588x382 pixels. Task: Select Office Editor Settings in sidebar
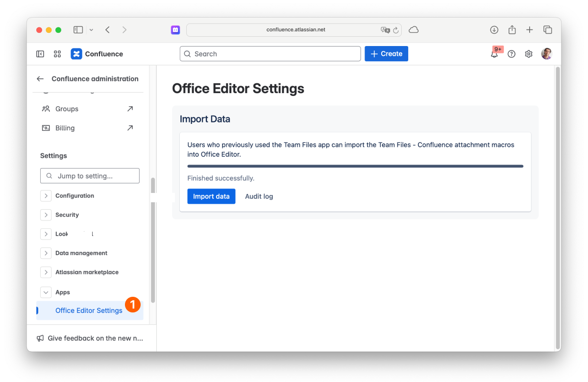click(90, 310)
